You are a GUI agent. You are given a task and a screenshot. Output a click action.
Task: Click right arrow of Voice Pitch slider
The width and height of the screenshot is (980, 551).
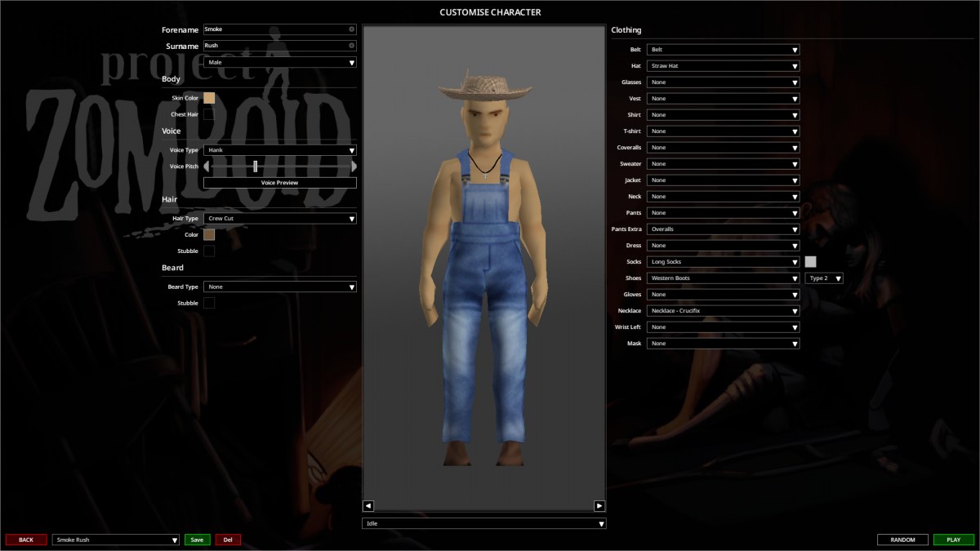click(x=354, y=166)
